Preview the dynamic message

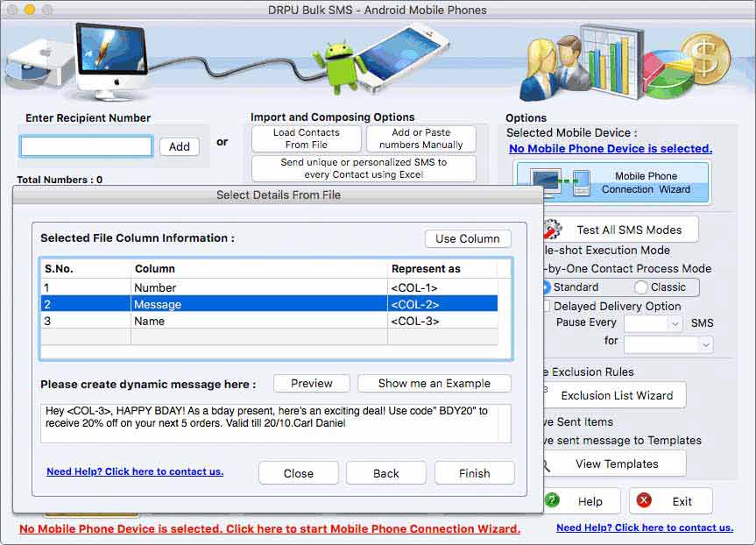(311, 383)
